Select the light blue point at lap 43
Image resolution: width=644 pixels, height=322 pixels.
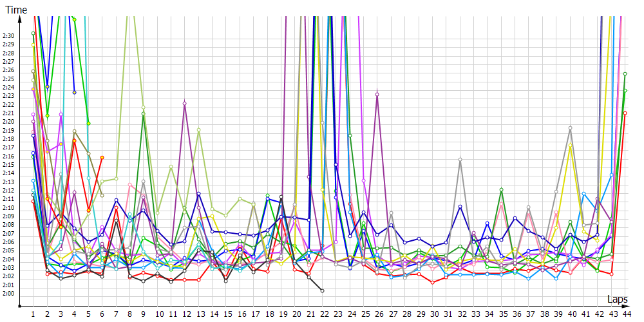click(x=611, y=175)
